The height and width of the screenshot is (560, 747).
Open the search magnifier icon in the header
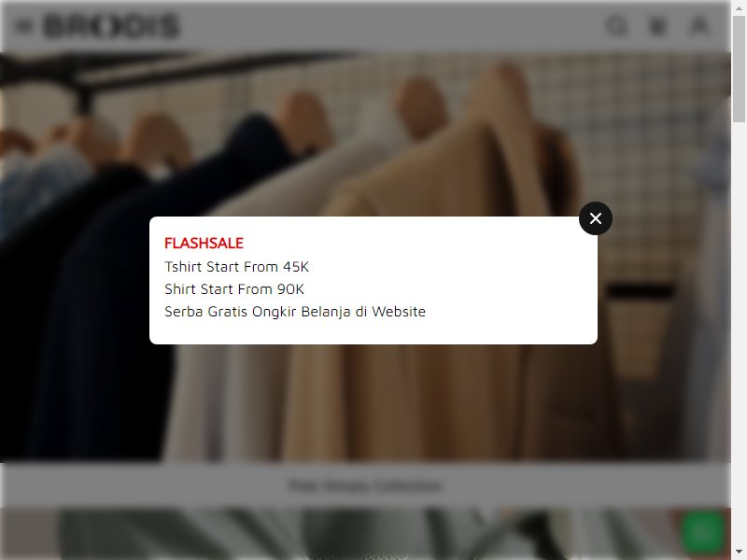pyautogui.click(x=616, y=25)
